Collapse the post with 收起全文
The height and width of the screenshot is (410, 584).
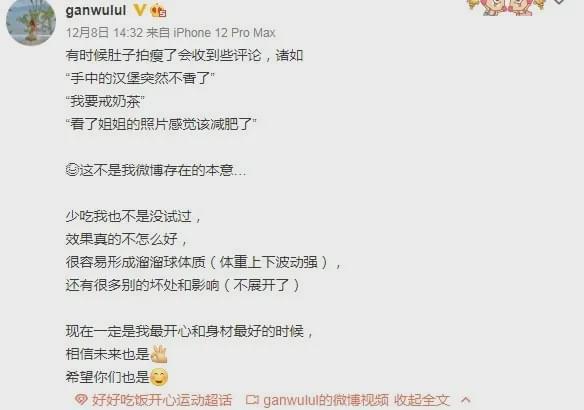click(422, 400)
